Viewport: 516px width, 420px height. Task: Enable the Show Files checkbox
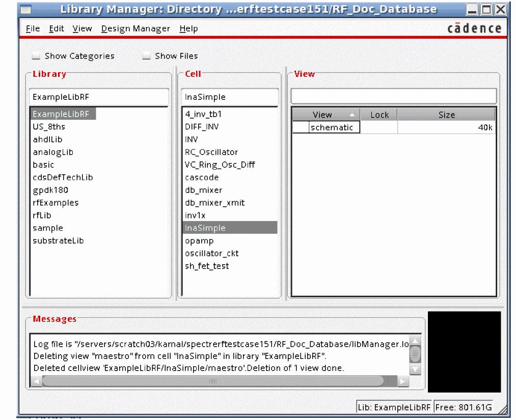pyautogui.click(x=146, y=56)
